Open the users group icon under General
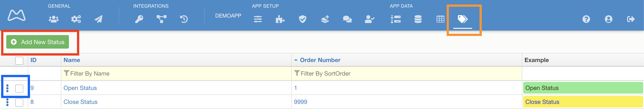 click(x=53, y=19)
